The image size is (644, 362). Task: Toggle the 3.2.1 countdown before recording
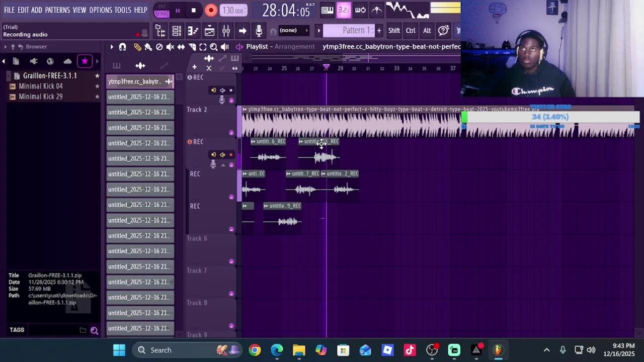(344, 10)
